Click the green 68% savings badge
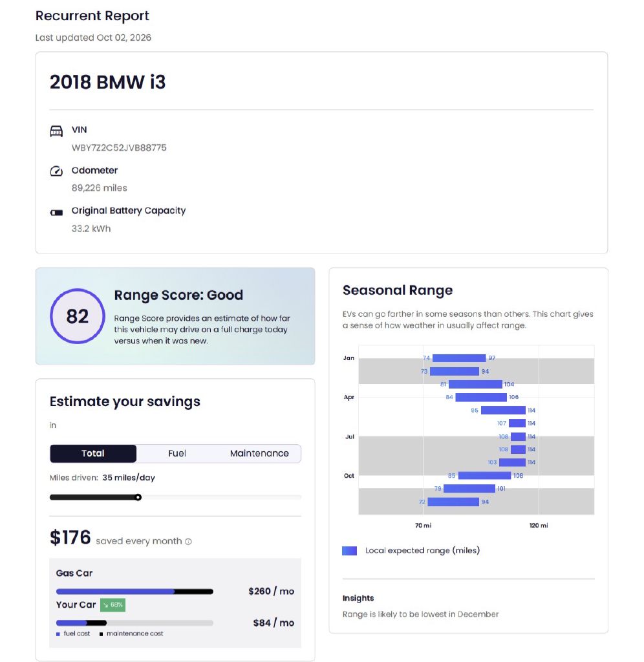The image size is (644, 662). tap(113, 604)
